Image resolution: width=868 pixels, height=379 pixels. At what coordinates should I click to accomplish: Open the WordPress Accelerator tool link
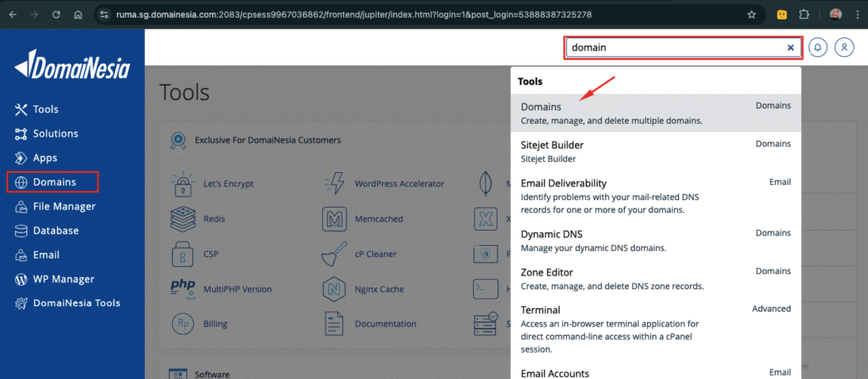coord(399,184)
